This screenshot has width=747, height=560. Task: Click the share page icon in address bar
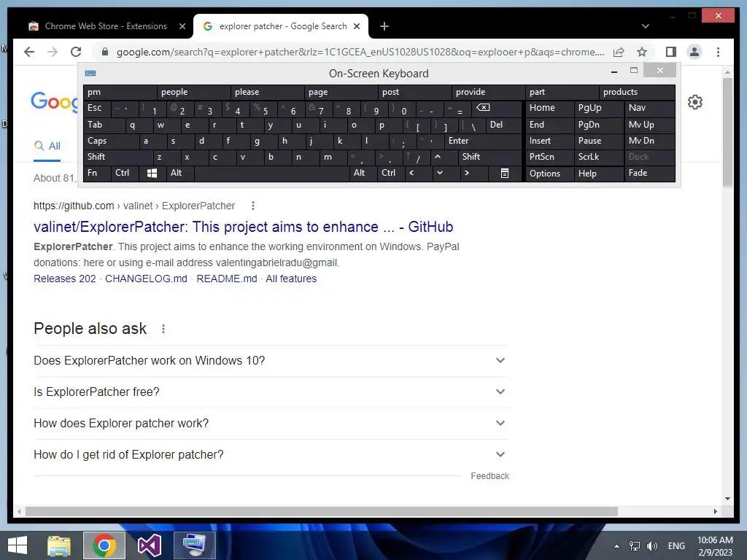pos(619,52)
